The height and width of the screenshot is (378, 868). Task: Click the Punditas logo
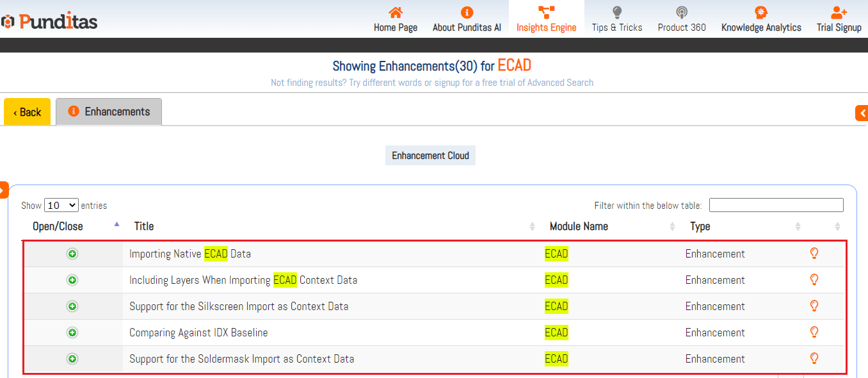pyautogui.click(x=50, y=21)
